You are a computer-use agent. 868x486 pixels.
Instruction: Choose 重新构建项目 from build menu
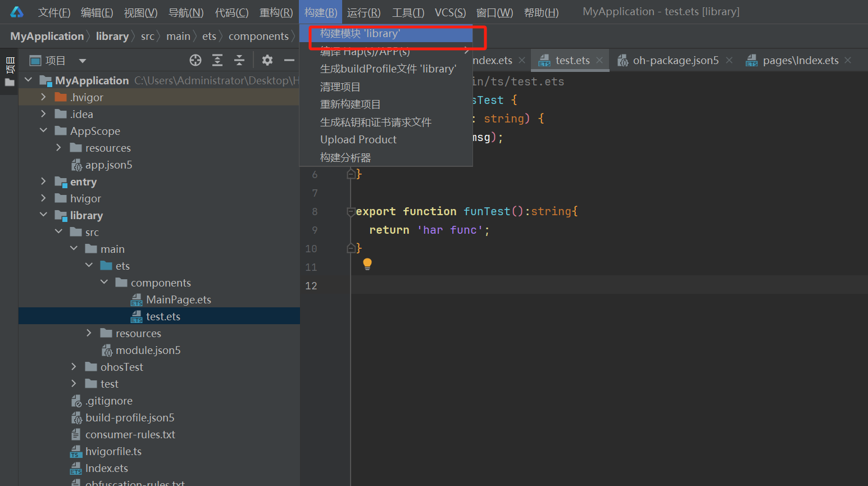click(x=386, y=105)
